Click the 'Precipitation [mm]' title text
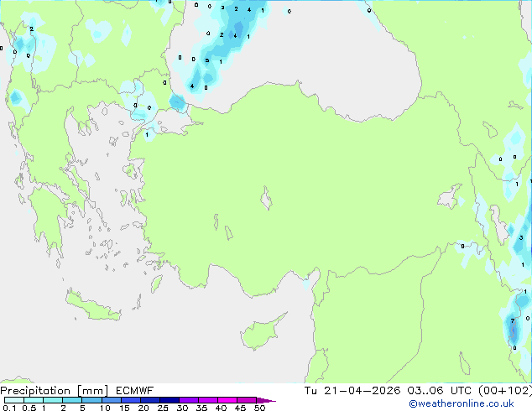532x411 pixels. (55, 391)
